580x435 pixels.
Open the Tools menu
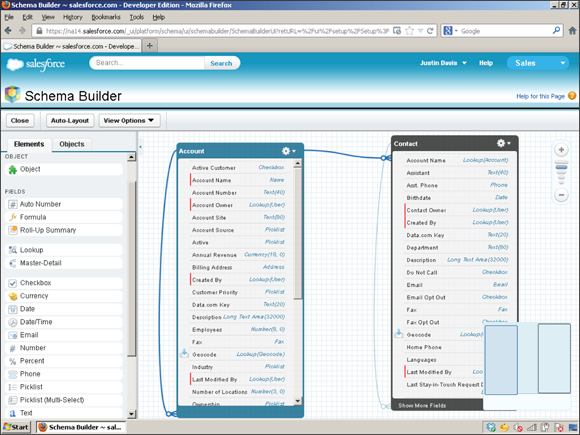pos(136,17)
